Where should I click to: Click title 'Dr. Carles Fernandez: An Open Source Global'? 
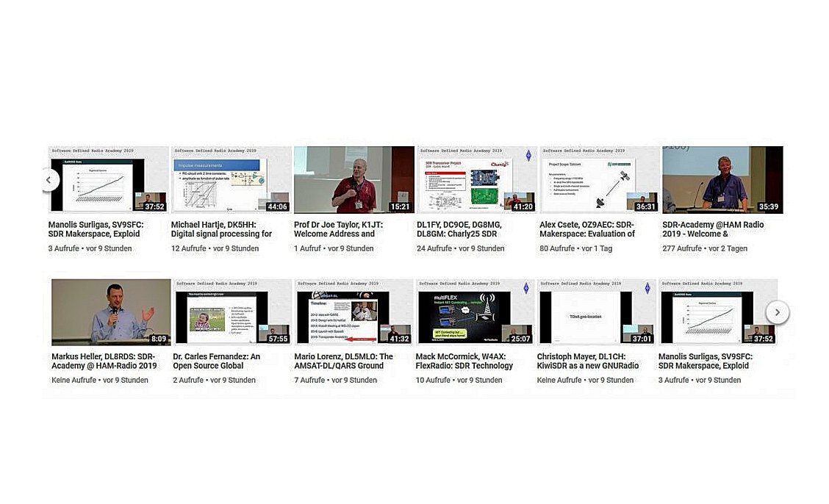[x=216, y=361]
